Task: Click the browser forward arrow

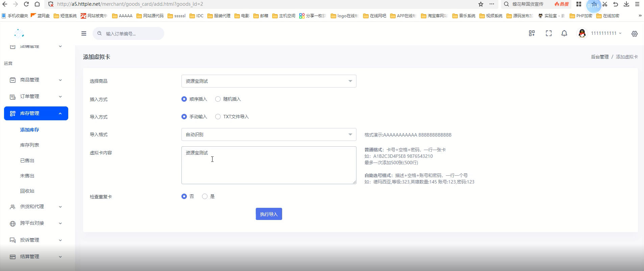Action: pyautogui.click(x=16, y=4)
